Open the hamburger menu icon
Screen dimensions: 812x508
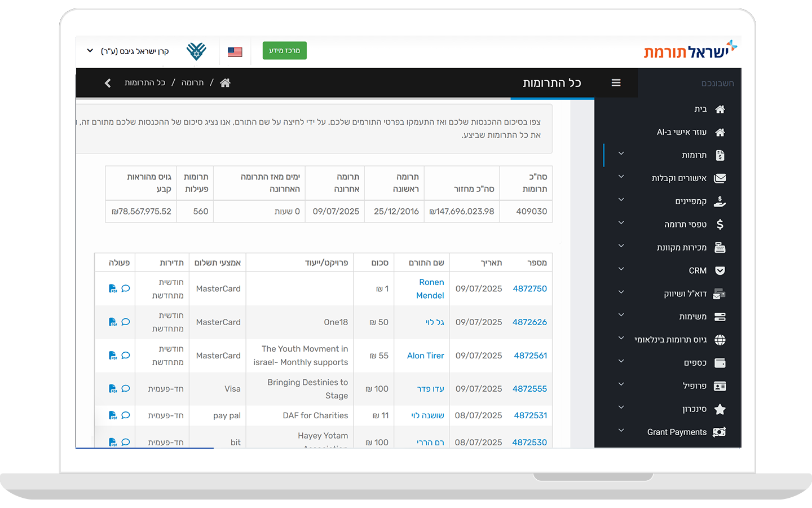(x=616, y=83)
